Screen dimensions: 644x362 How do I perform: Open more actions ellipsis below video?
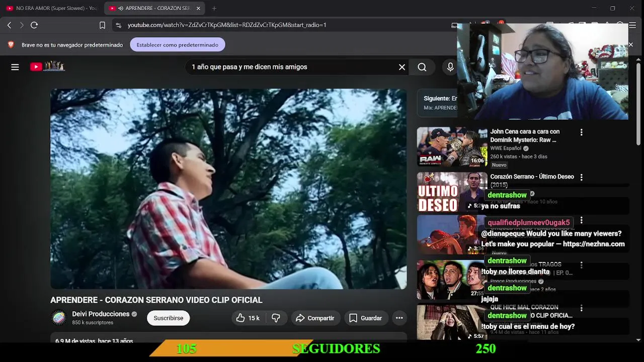pos(399,318)
